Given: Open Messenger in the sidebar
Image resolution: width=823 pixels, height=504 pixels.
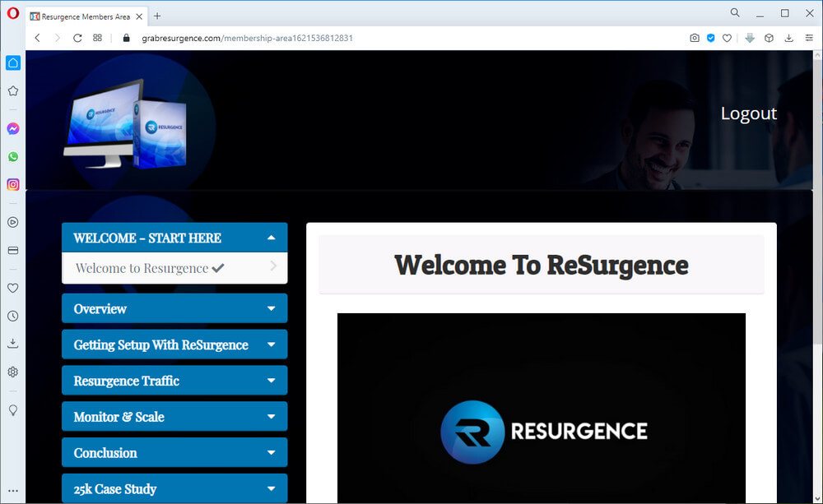Looking at the screenshot, I should [x=13, y=128].
